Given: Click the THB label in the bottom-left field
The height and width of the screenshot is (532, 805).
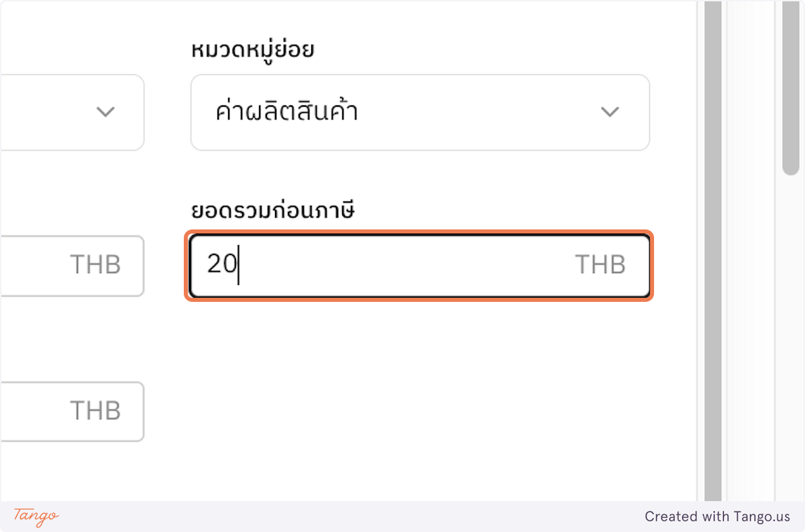Looking at the screenshot, I should tap(96, 411).
